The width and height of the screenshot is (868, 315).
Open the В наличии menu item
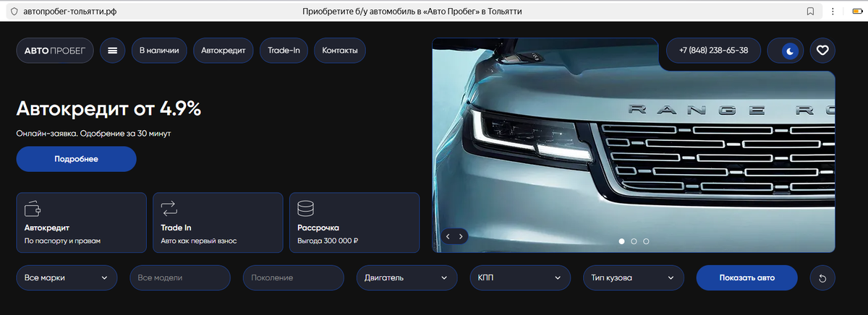pyautogui.click(x=160, y=51)
